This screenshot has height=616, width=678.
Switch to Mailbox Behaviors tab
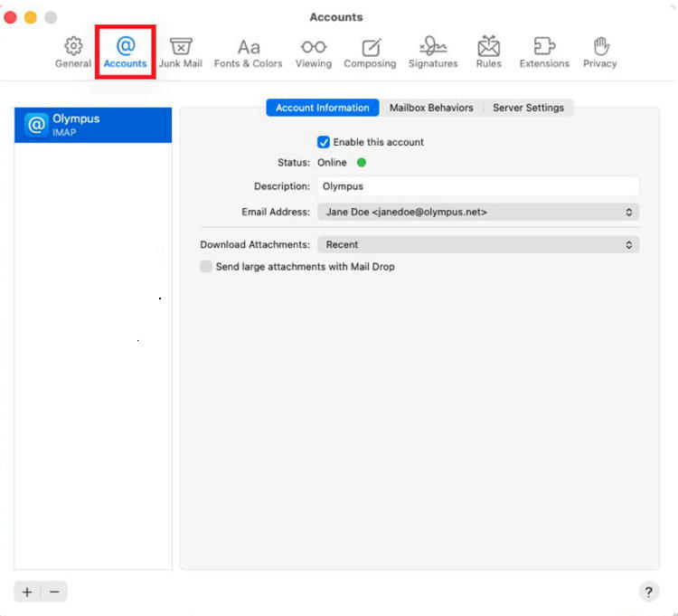pyautogui.click(x=431, y=108)
